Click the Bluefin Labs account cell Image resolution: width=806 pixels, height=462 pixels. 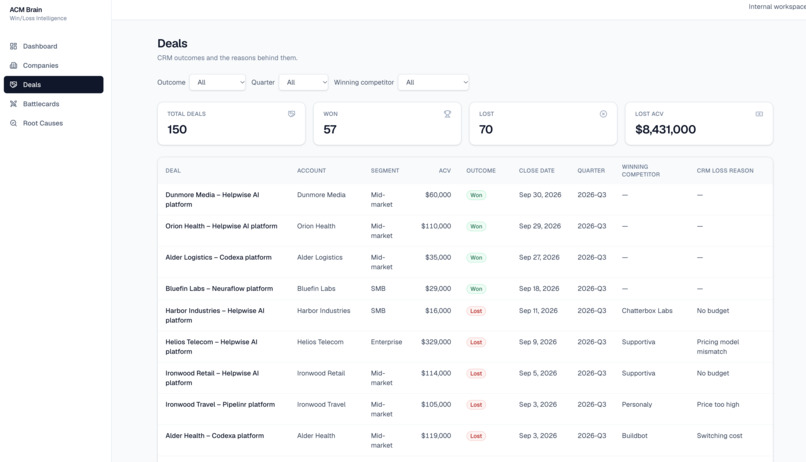[x=316, y=289]
